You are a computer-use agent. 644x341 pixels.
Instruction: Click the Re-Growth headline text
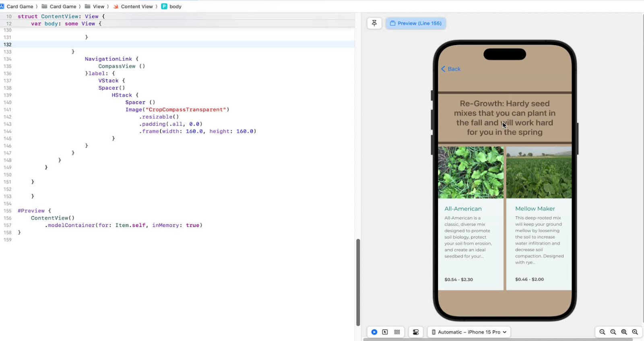click(505, 118)
